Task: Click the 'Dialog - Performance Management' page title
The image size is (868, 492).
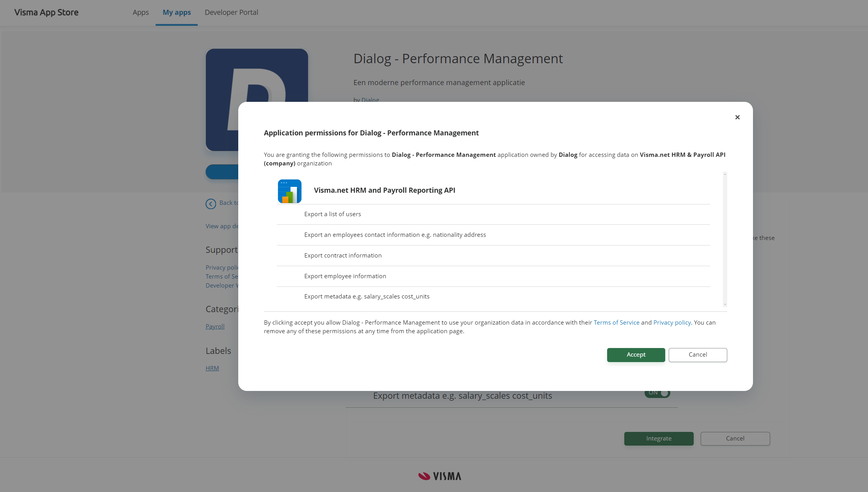Action: (x=458, y=59)
